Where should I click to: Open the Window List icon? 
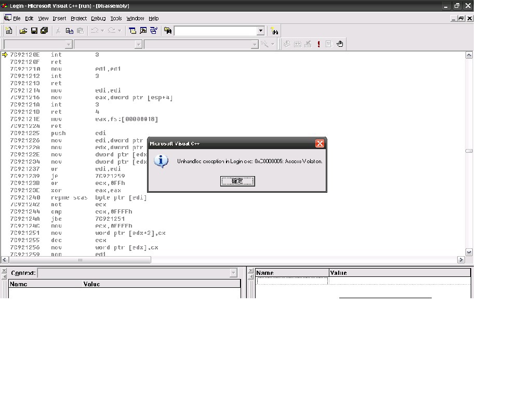(154, 31)
